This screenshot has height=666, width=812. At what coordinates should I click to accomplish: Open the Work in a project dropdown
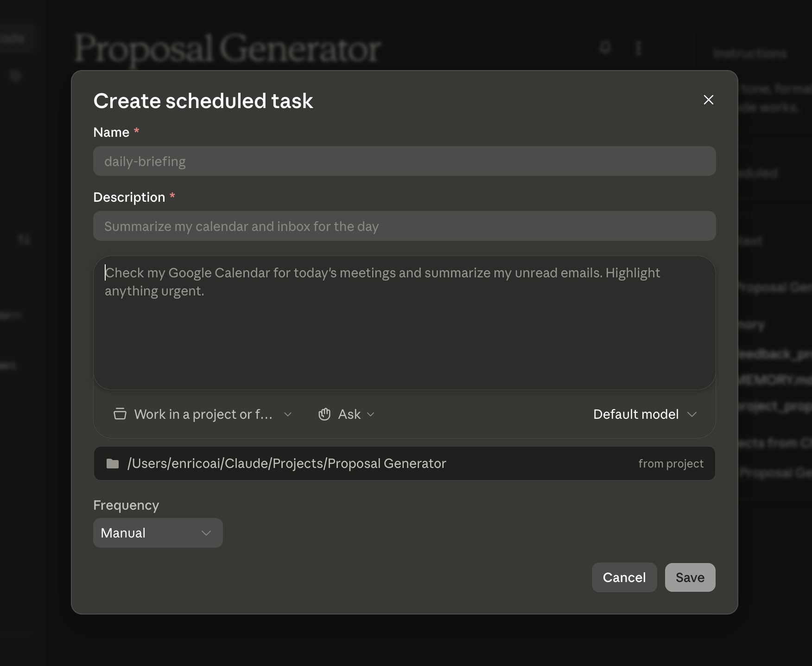[x=203, y=414]
